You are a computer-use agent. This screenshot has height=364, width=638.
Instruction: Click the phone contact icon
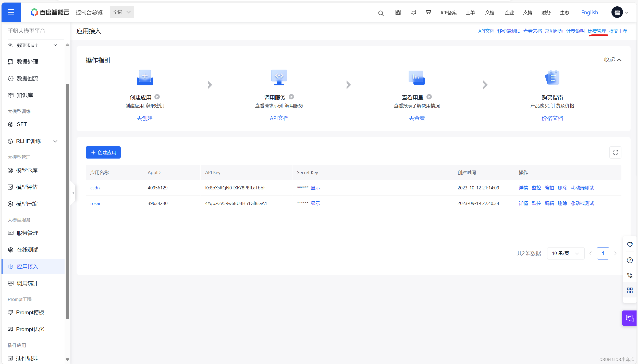coord(630,275)
